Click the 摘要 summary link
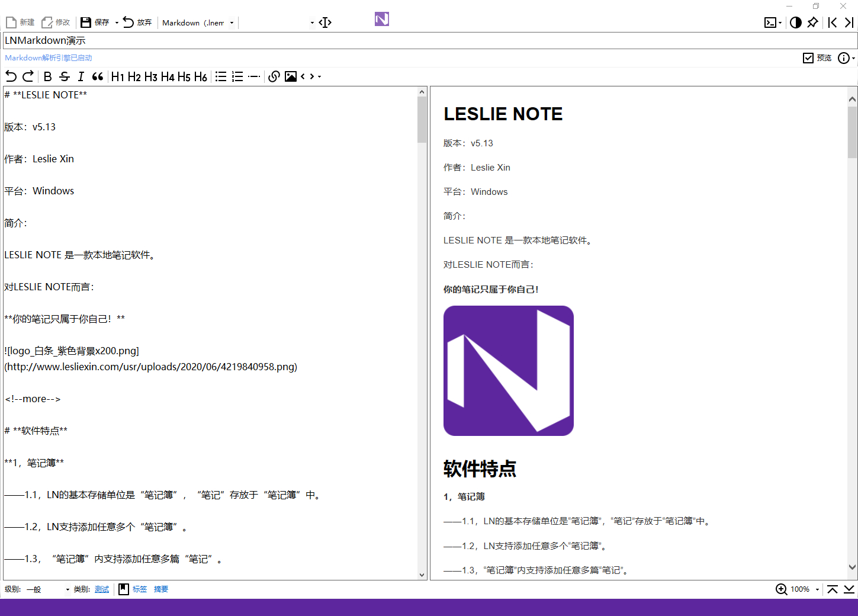This screenshot has height=616, width=858. tap(161, 589)
